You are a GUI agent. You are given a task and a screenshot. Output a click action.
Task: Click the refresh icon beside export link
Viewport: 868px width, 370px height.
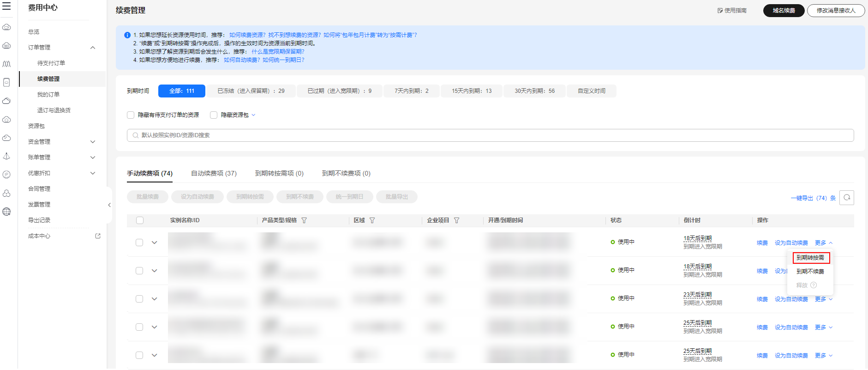coord(846,198)
